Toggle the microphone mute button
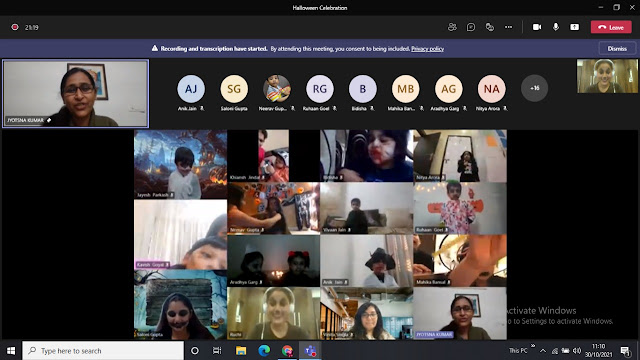Image resolution: width=640 pixels, height=360 pixels. [x=556, y=27]
